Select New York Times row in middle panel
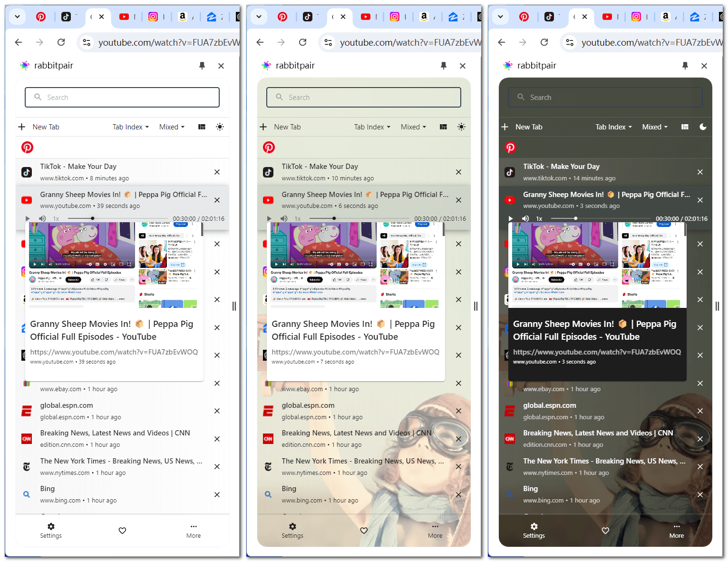 click(x=364, y=466)
